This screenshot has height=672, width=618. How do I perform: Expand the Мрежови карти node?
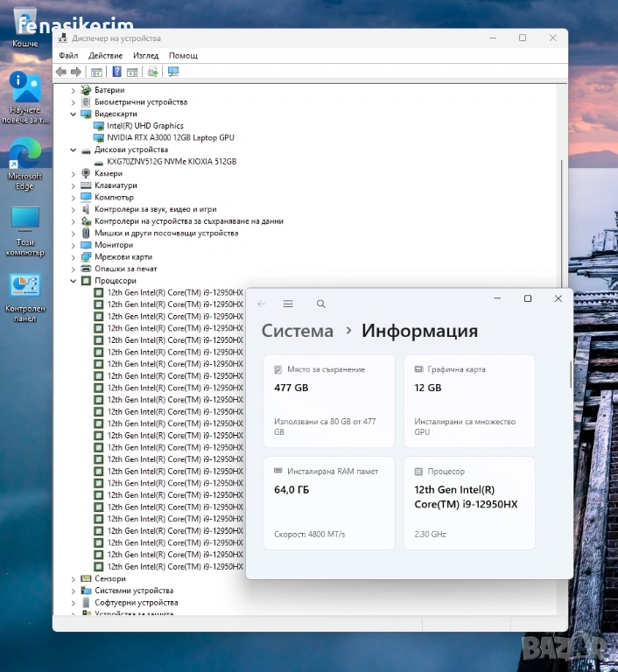point(74,257)
